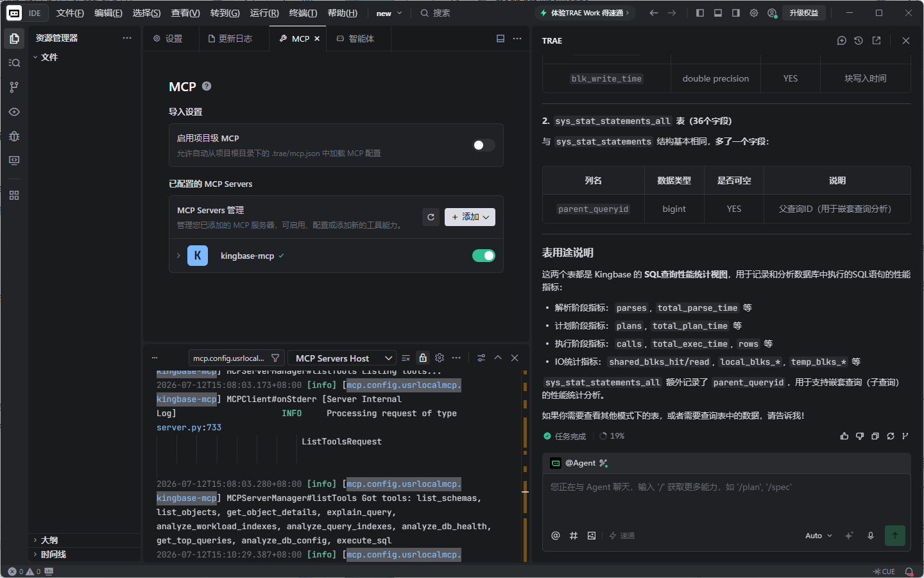Attach an image to the chat
The width and height of the screenshot is (924, 578).
point(592,536)
